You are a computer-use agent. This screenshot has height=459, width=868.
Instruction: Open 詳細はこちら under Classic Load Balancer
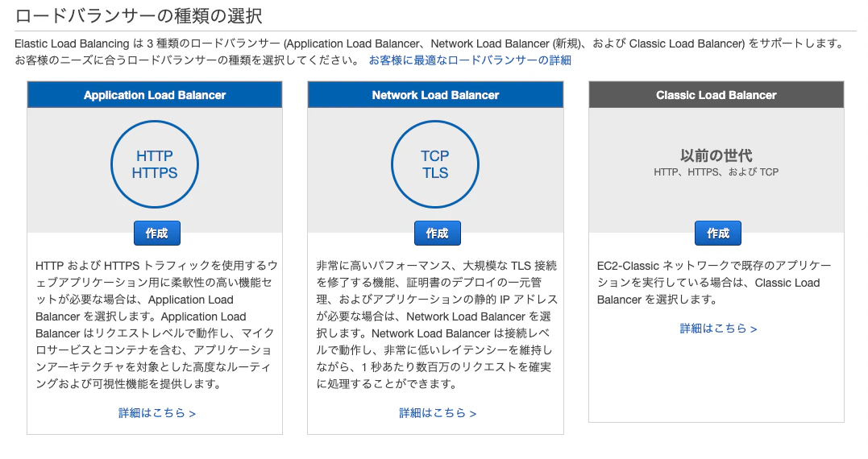tap(719, 329)
